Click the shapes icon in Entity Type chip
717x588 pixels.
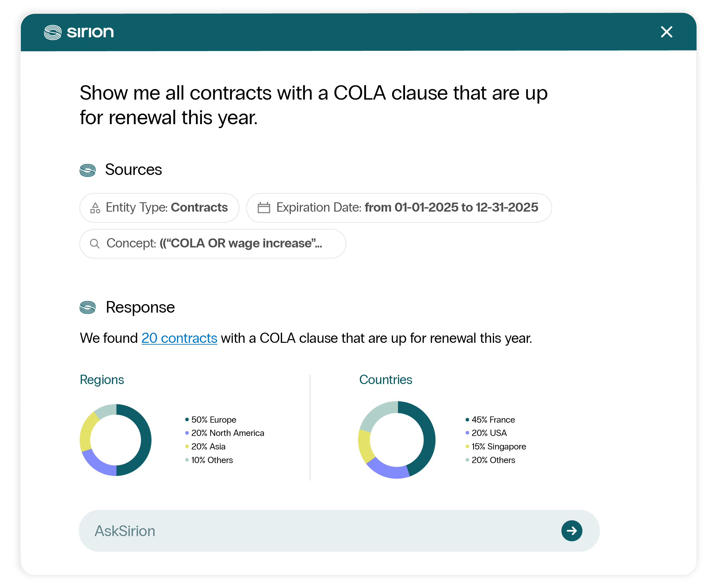[95, 208]
